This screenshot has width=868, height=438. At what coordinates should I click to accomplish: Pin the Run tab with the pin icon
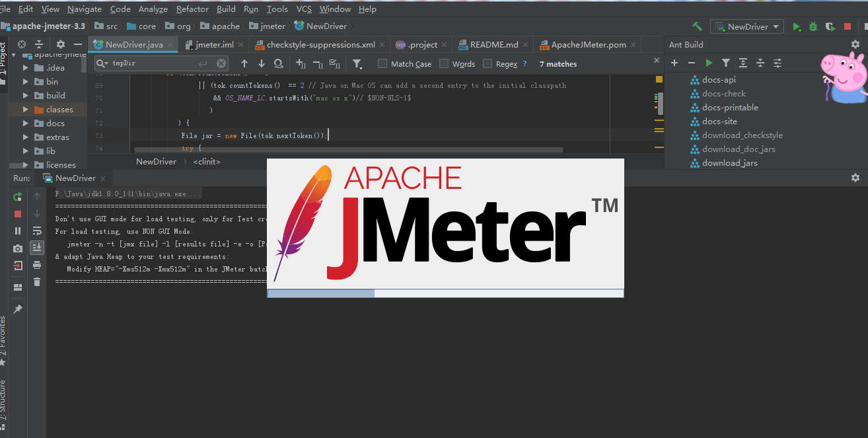pyautogui.click(x=18, y=309)
